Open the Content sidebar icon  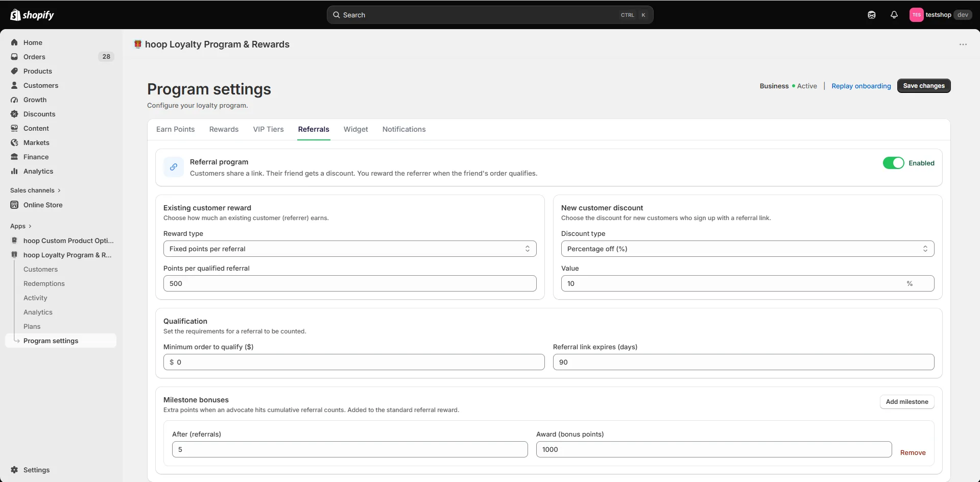tap(14, 128)
